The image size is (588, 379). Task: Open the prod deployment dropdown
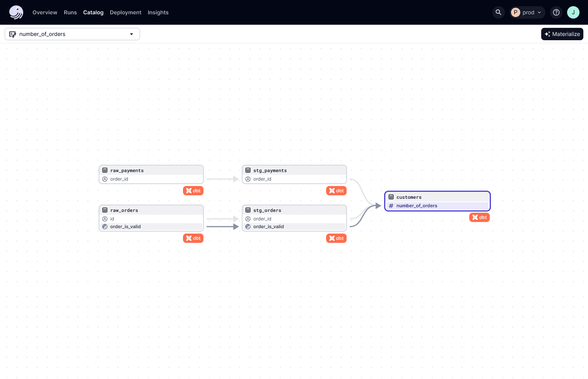click(x=527, y=12)
